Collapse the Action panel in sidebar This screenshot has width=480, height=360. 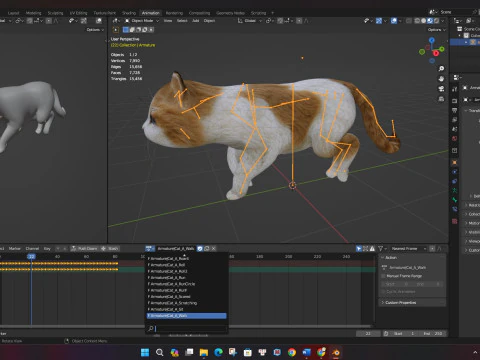(x=413, y=258)
